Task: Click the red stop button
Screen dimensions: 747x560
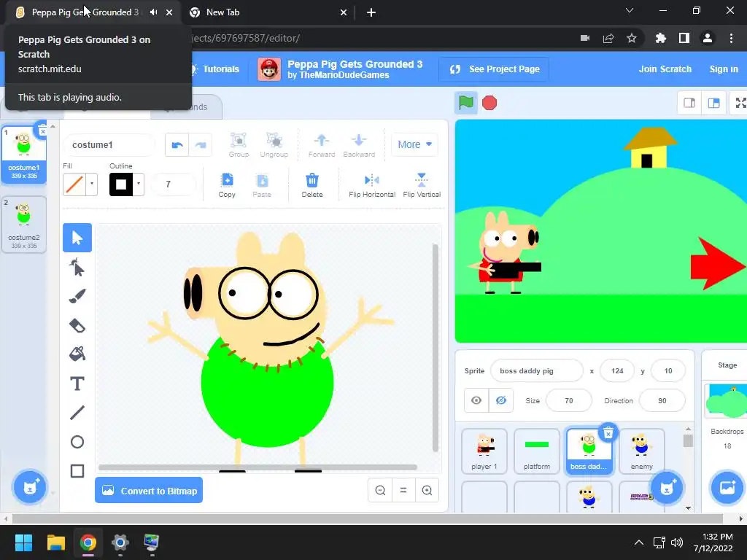Action: (489, 103)
